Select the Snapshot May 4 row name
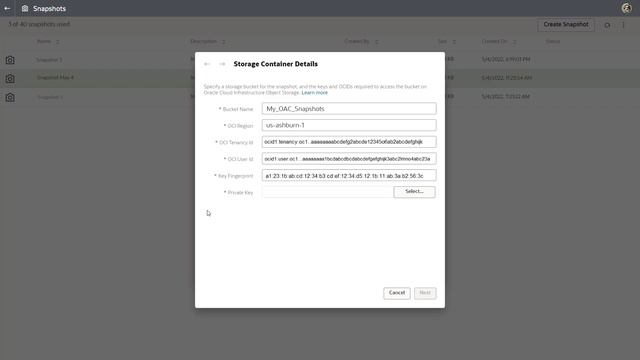640x360 pixels. (x=55, y=78)
